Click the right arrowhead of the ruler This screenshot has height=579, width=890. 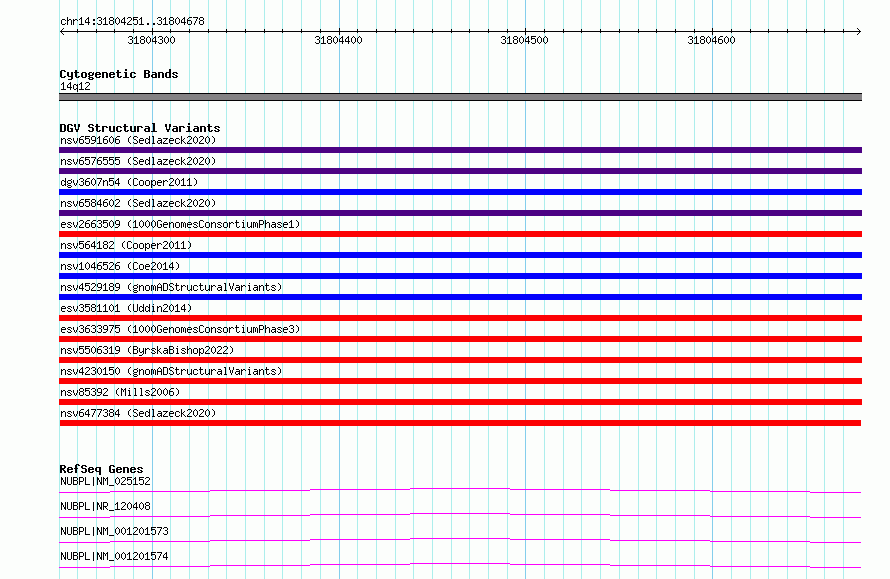[859, 32]
